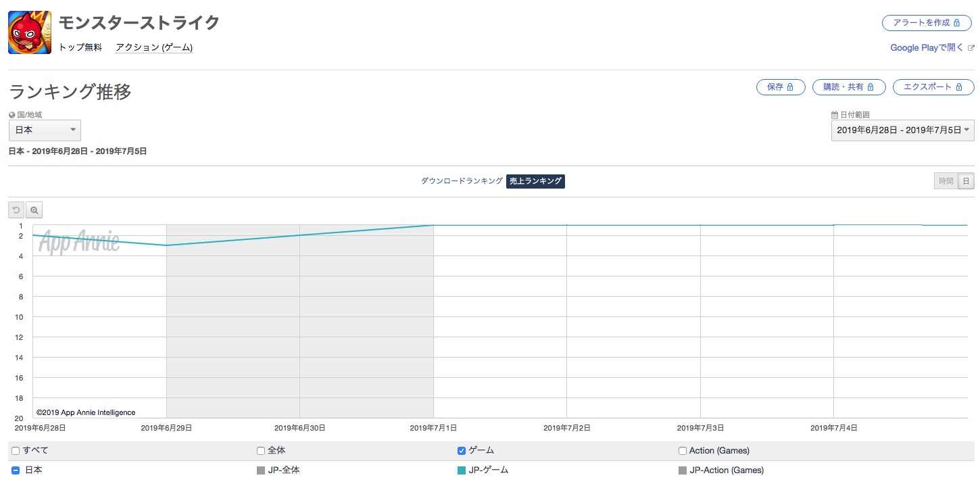
Task: Click the 2019年6月30日 axis date label
Action: pyautogui.click(x=299, y=428)
